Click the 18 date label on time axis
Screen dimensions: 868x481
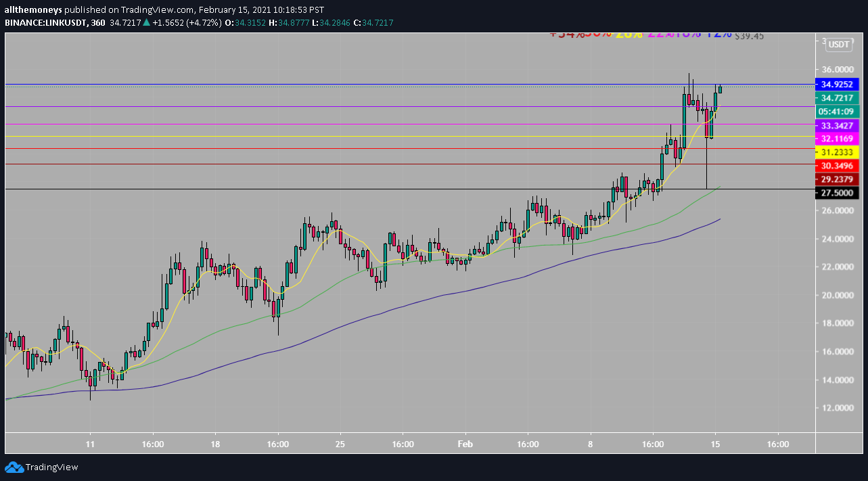(x=215, y=444)
